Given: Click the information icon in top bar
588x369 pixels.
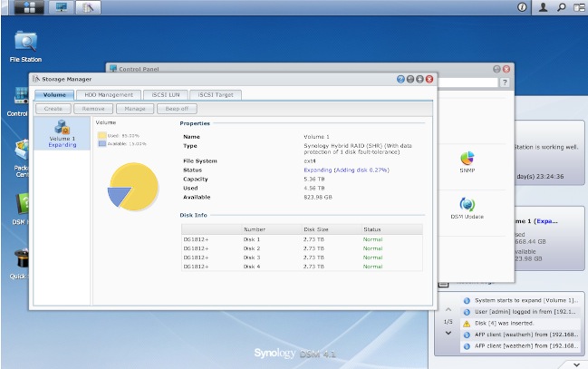Looking at the screenshot, I should [x=522, y=7].
